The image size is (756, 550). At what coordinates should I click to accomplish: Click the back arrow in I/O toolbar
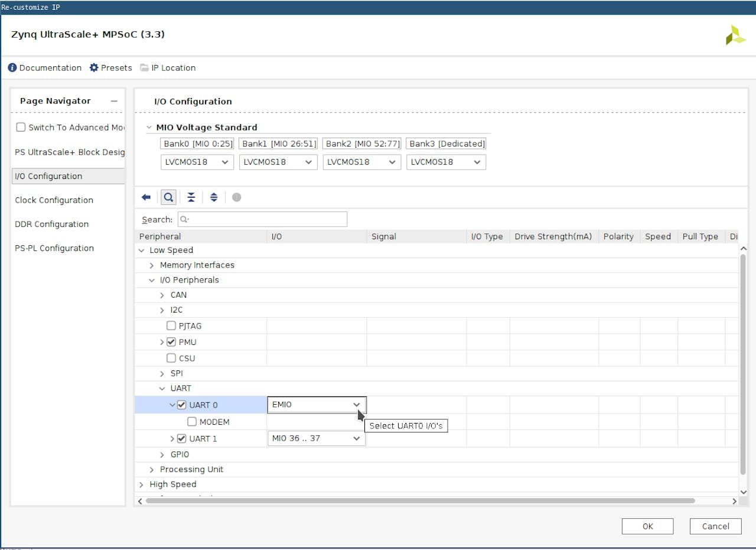(146, 197)
